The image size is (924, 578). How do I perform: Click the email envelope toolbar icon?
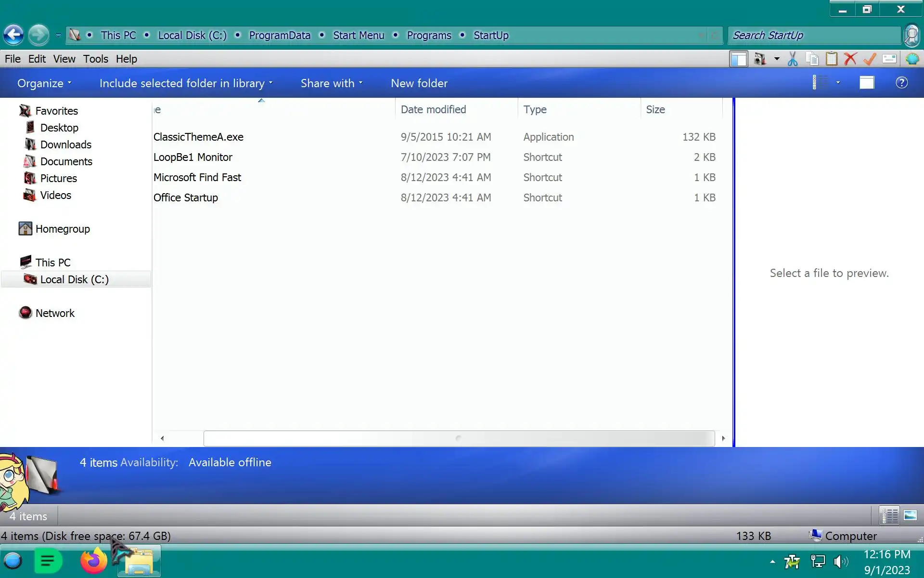click(889, 59)
